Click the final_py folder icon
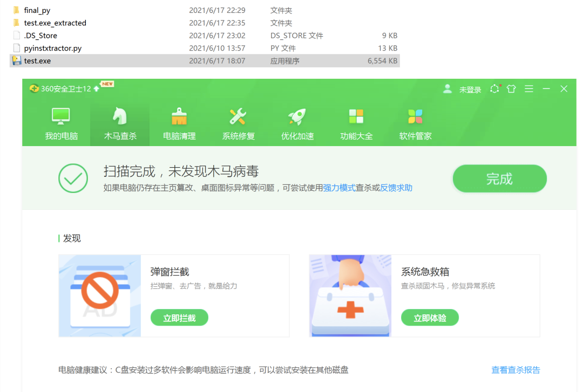This screenshot has height=392, width=583. pyautogui.click(x=16, y=10)
